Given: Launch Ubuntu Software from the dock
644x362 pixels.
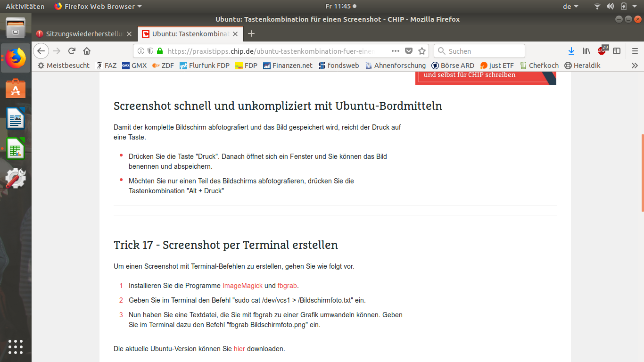Looking at the screenshot, I should (16, 88).
